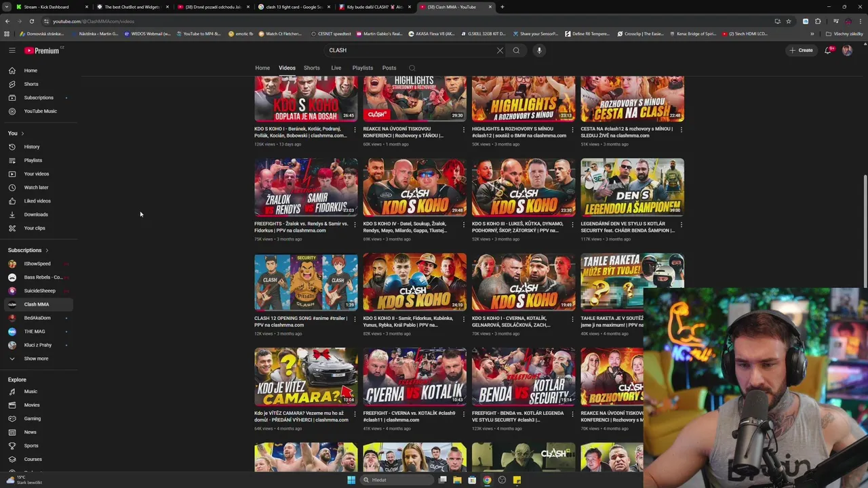Screen dimensions: 868x488
Task: Play BENDA vs KOTLÁR SECURITY thumbnail
Action: click(x=524, y=377)
